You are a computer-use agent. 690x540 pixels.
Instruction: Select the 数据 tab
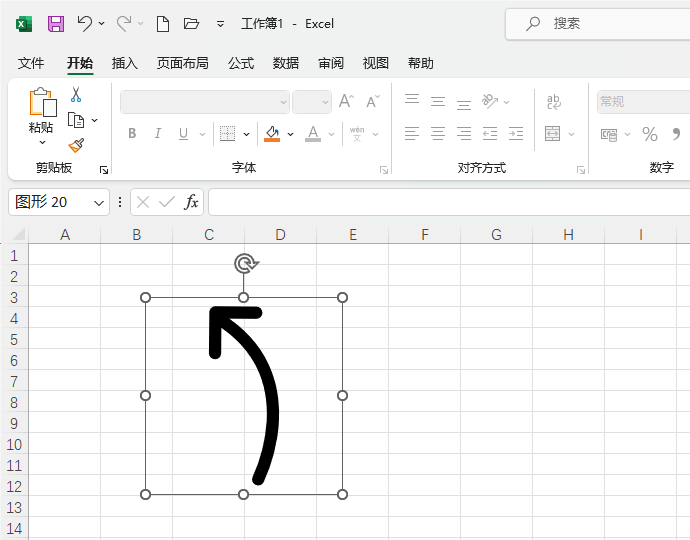(x=286, y=63)
